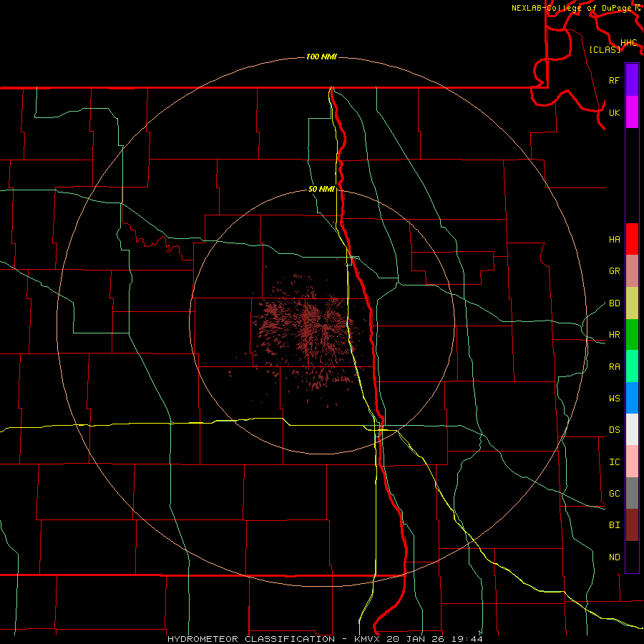The width and height of the screenshot is (644, 644).
Task: Select the red HA legend swatch
Action: click(x=632, y=239)
